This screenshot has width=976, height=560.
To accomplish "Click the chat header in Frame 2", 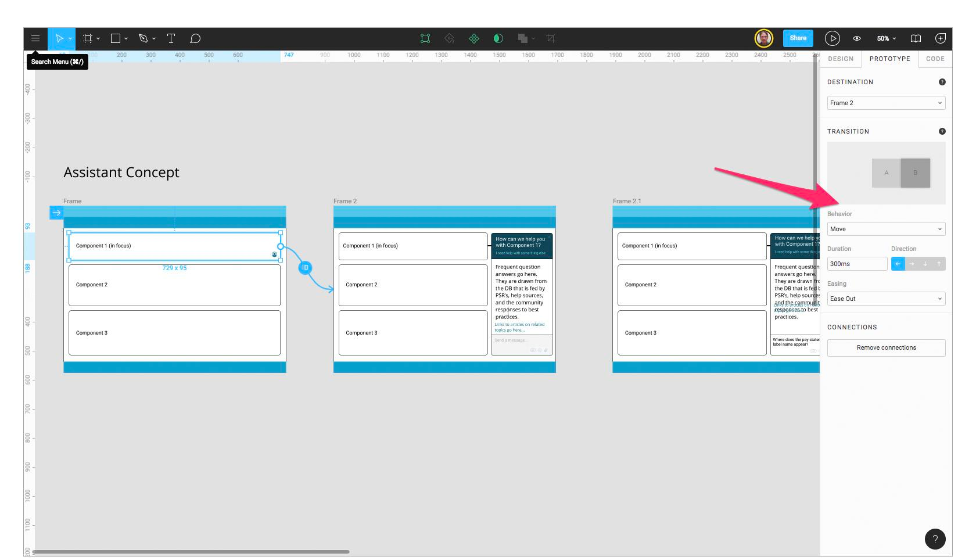I will (x=522, y=246).
